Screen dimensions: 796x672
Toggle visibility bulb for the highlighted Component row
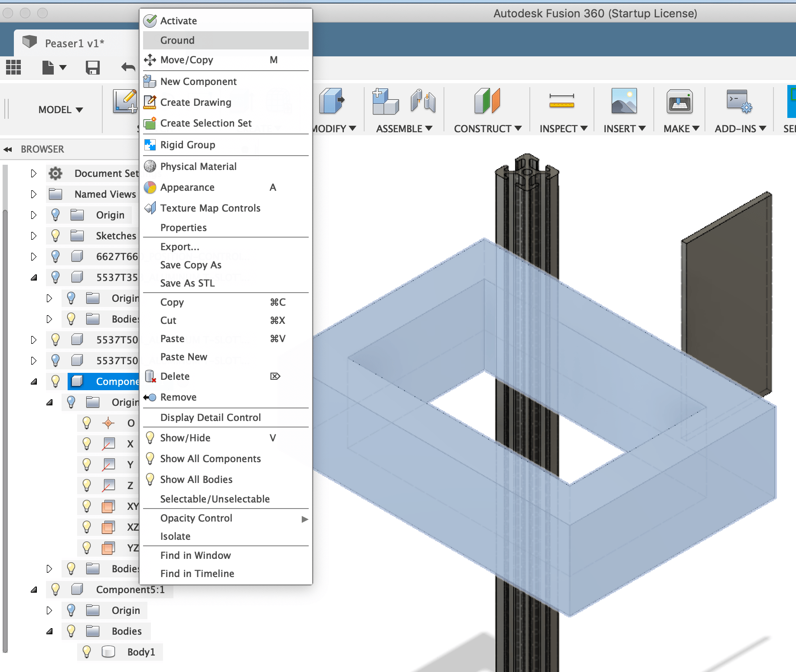[x=55, y=381]
